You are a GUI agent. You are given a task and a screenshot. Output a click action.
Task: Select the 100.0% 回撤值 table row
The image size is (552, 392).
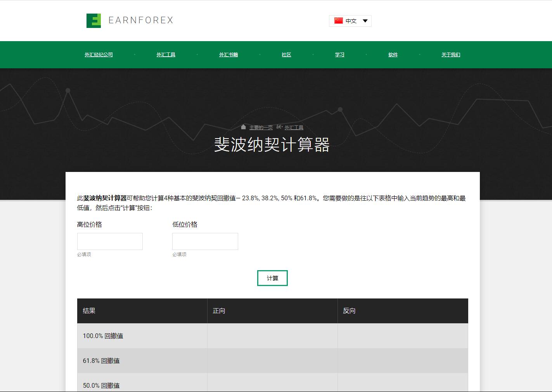(103, 336)
